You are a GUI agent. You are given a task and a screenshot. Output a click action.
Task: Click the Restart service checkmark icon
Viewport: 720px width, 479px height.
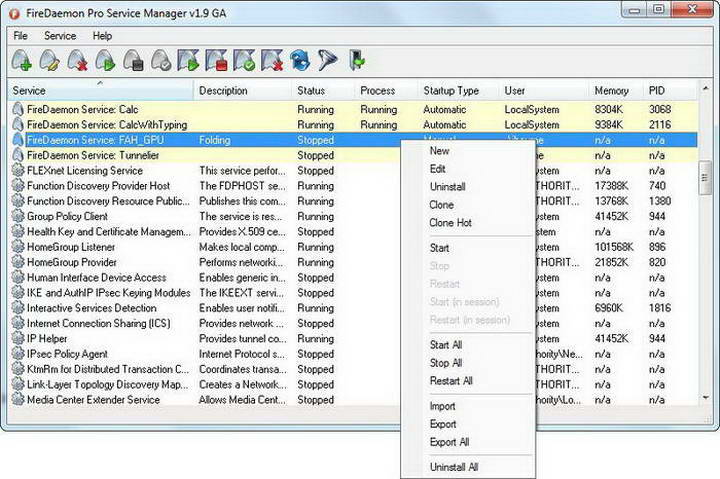coord(161,60)
